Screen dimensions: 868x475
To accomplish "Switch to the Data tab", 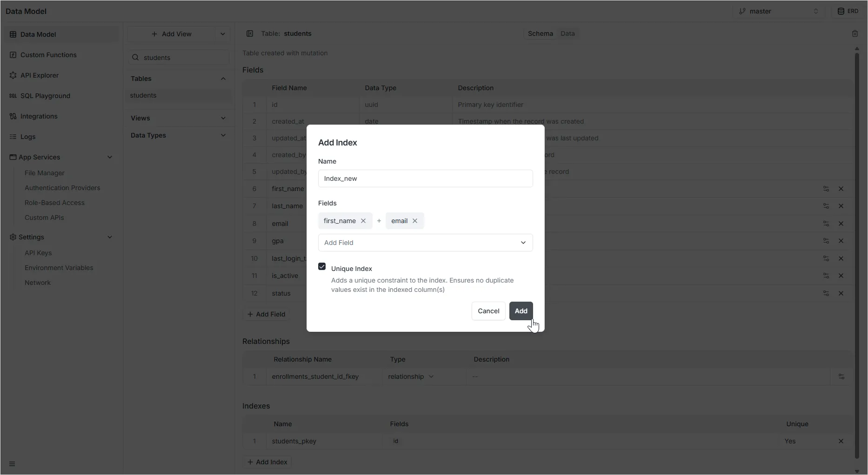I will 567,33.
